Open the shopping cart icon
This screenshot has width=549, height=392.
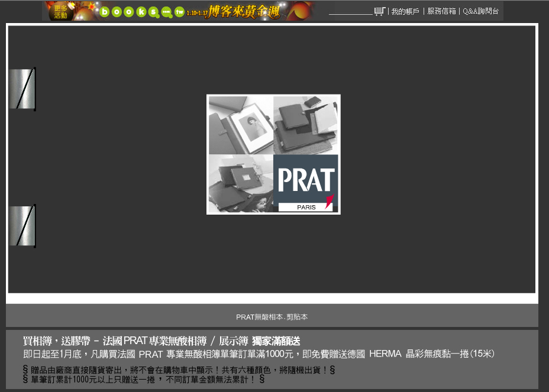click(380, 12)
